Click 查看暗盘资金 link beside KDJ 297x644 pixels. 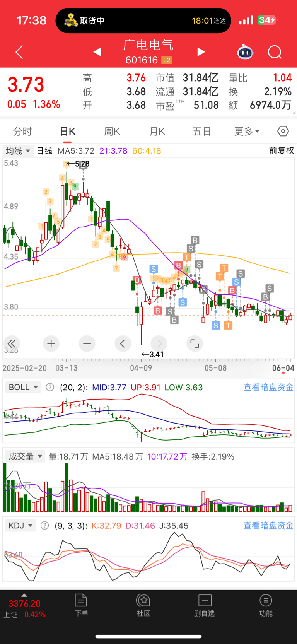click(268, 526)
